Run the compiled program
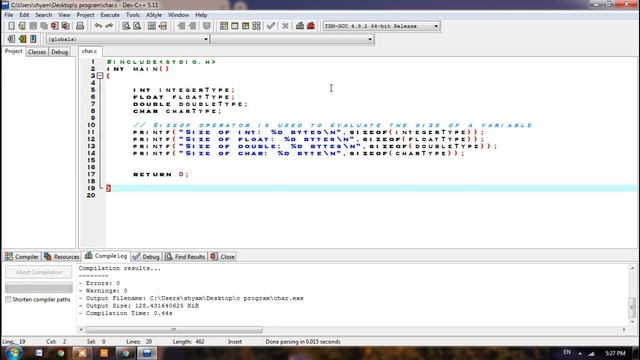640x360 pixels. coord(235,26)
